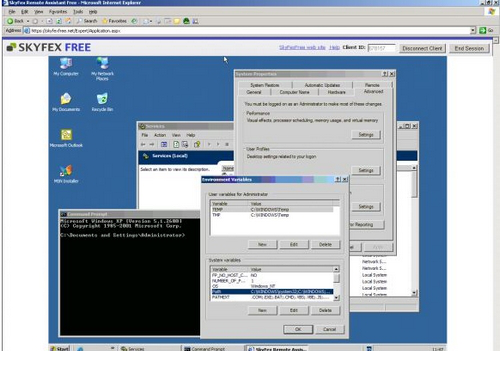Open My Computer desktop icon
This screenshot has height=365, width=500.
tap(66, 66)
